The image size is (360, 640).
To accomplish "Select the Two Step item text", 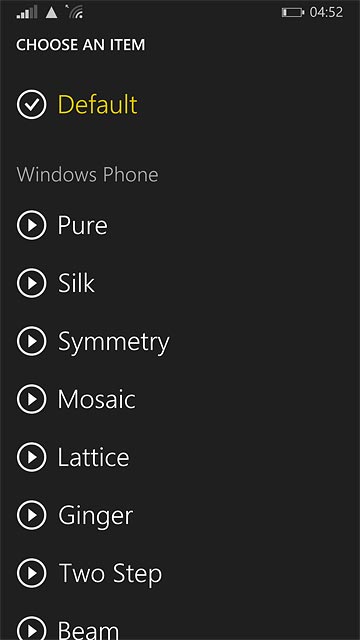I will point(110,574).
